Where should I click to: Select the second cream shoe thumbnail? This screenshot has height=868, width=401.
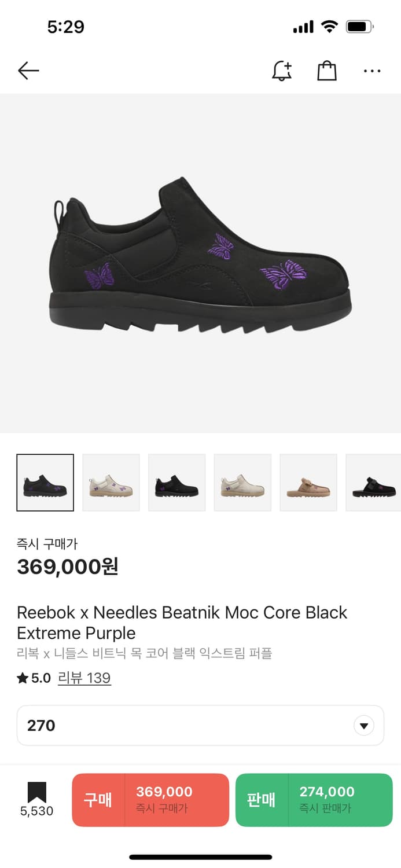tap(111, 483)
